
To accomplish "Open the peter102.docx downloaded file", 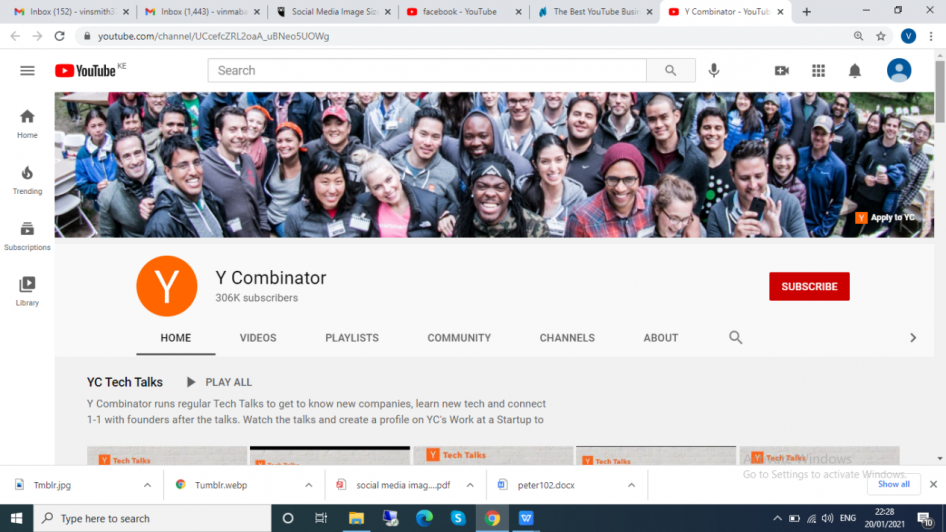I will [545, 485].
